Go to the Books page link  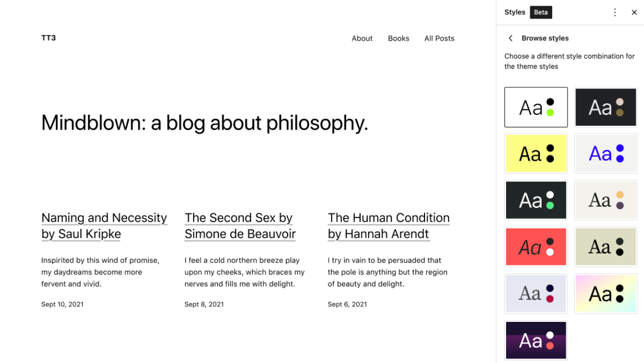tap(399, 38)
